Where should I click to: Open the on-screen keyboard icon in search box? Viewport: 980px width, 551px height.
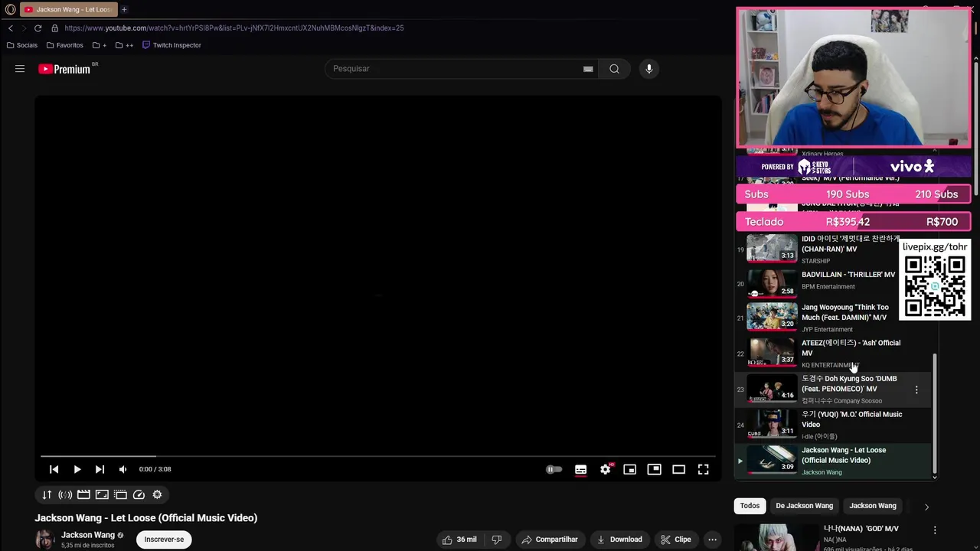[x=588, y=69]
